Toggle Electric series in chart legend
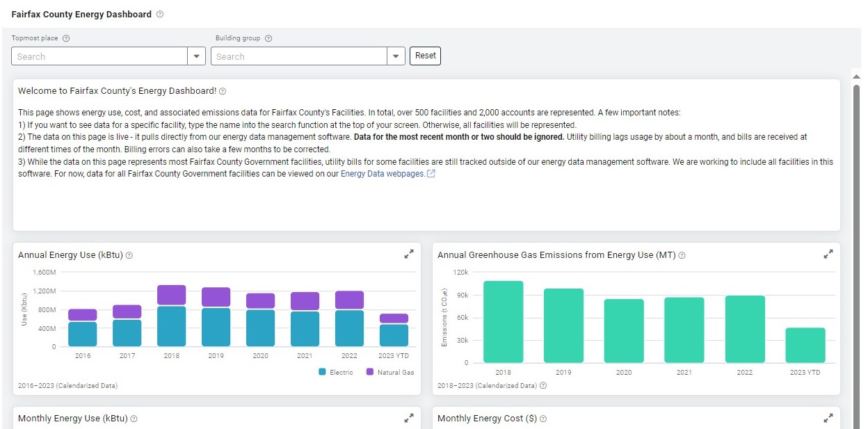The height and width of the screenshot is (429, 868). coord(336,373)
